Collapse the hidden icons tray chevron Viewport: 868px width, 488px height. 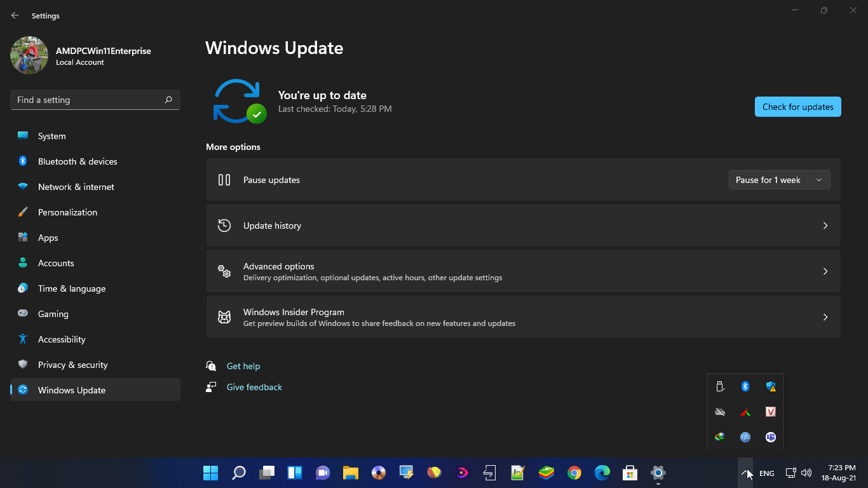(x=745, y=473)
